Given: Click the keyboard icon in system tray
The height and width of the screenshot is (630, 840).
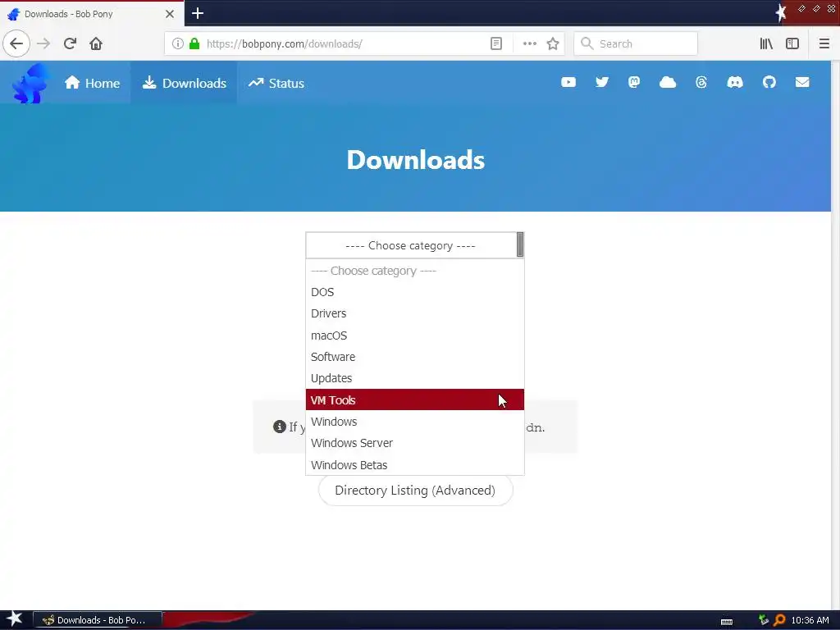Looking at the screenshot, I should [x=727, y=622].
